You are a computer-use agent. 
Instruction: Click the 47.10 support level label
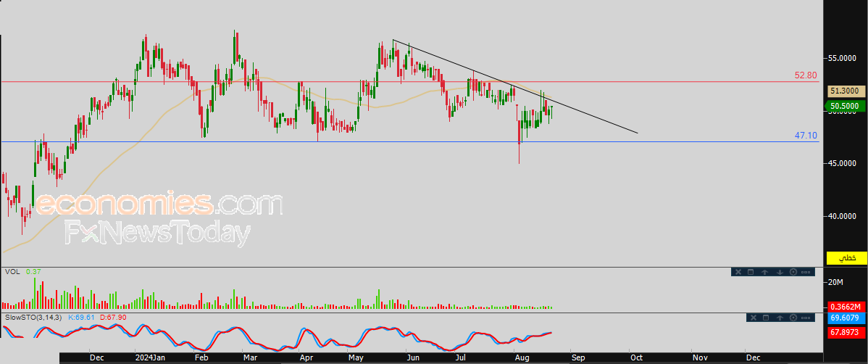[805, 136]
